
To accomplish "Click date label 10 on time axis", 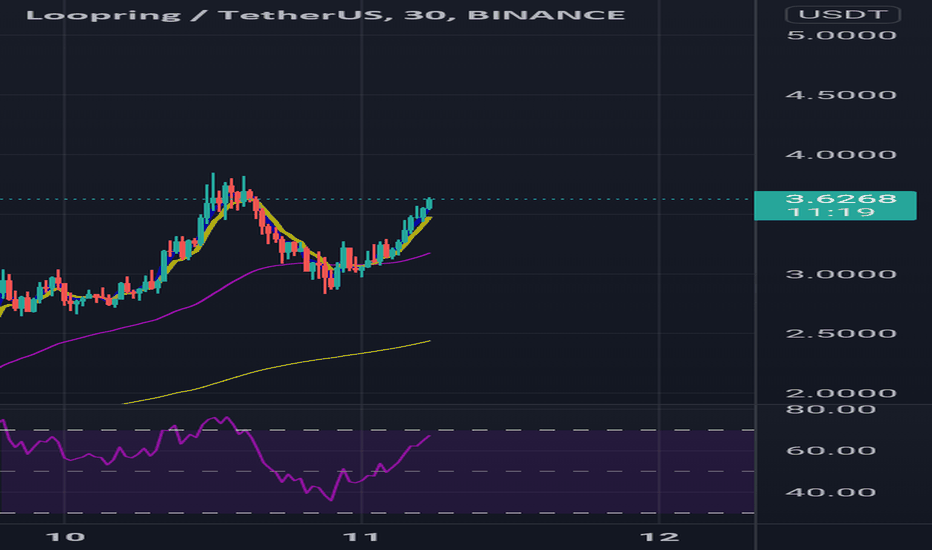I will point(65,538).
